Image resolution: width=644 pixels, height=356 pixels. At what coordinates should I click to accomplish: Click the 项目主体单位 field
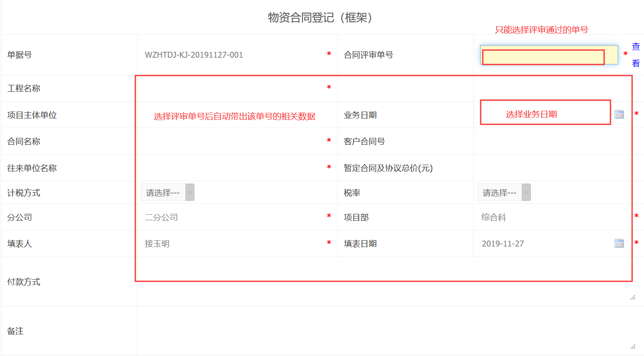tap(235, 115)
